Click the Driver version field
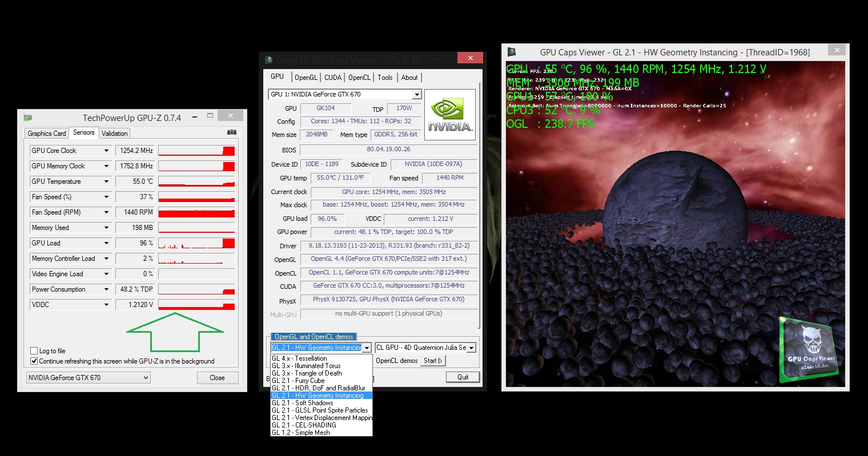868x456 pixels. click(389, 246)
